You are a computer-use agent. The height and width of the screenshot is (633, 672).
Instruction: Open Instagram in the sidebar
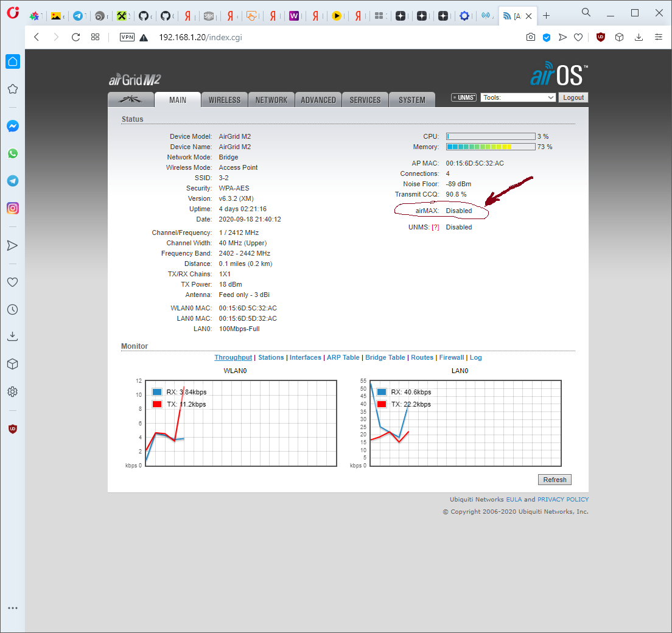(13, 208)
